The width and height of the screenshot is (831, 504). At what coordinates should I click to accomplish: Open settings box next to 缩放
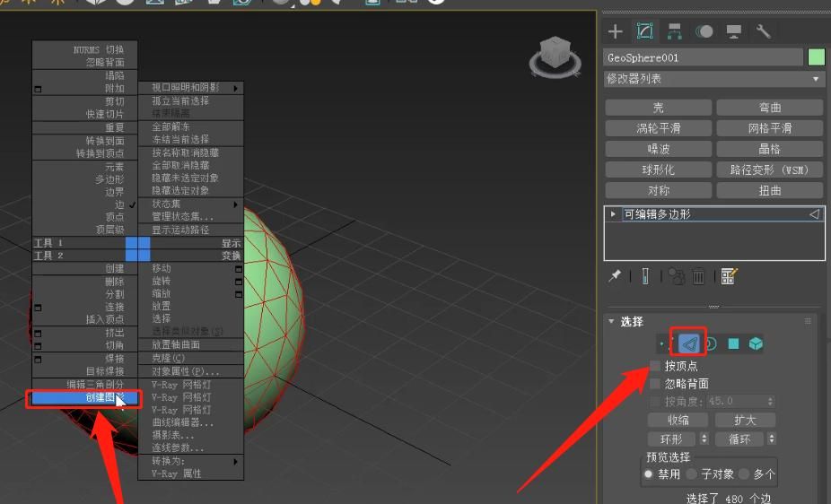239,294
